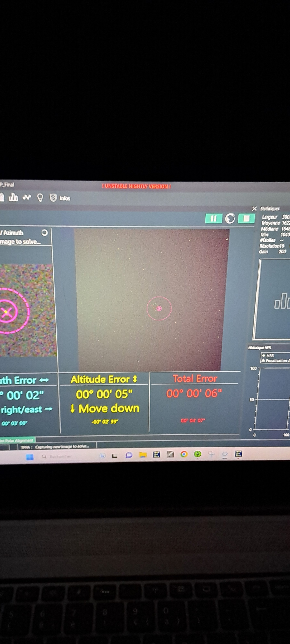
Task: Click the Focalisation legend entry in HFR chart
Action: 275,360
